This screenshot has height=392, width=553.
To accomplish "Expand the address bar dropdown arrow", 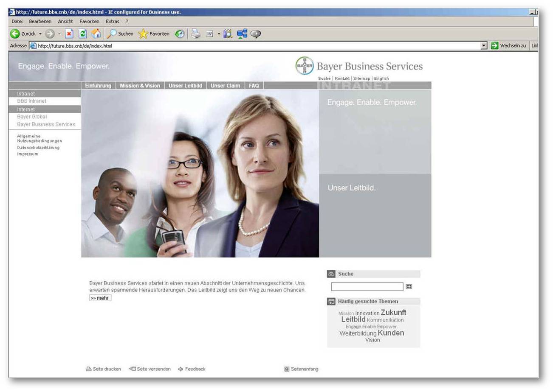I will tap(484, 46).
